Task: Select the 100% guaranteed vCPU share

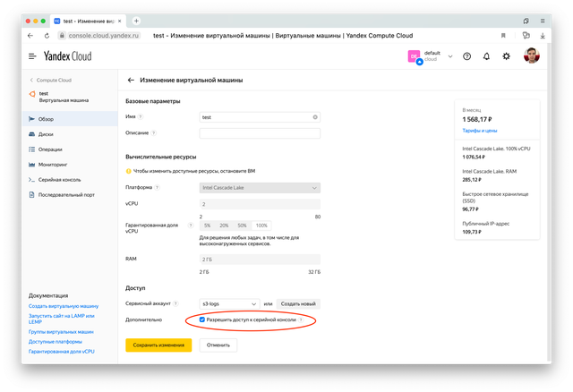Action: click(x=261, y=226)
